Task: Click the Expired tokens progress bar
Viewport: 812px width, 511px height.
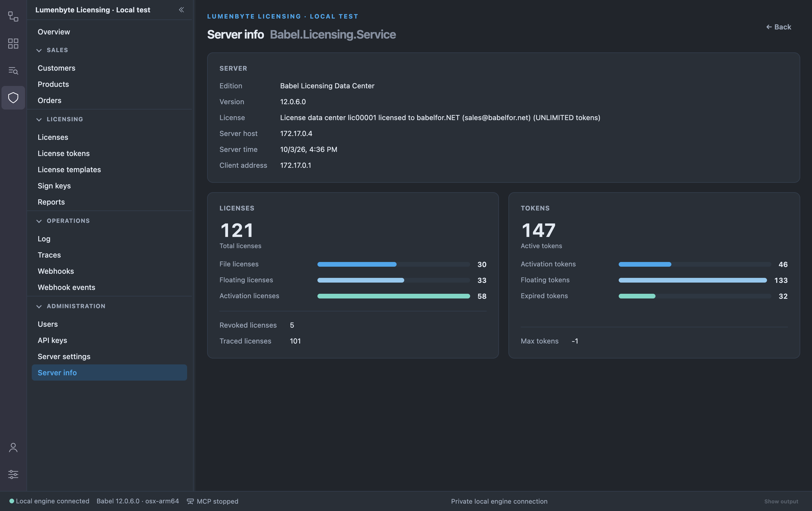Action: pyautogui.click(x=695, y=296)
